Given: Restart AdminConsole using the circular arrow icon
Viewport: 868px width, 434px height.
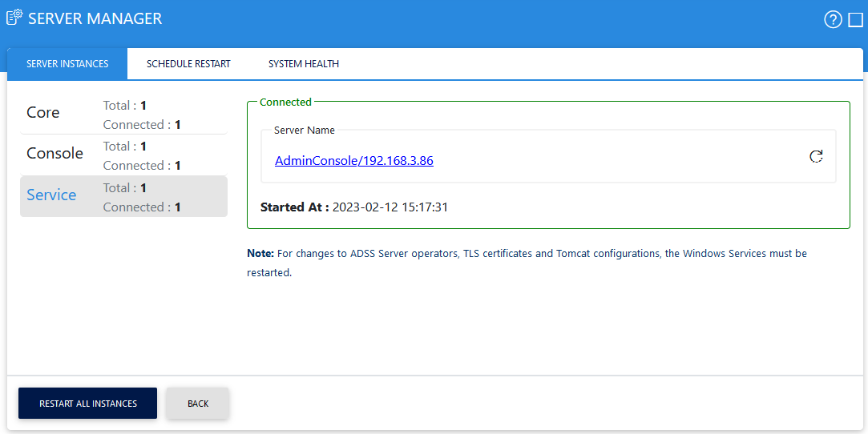Looking at the screenshot, I should click(816, 157).
